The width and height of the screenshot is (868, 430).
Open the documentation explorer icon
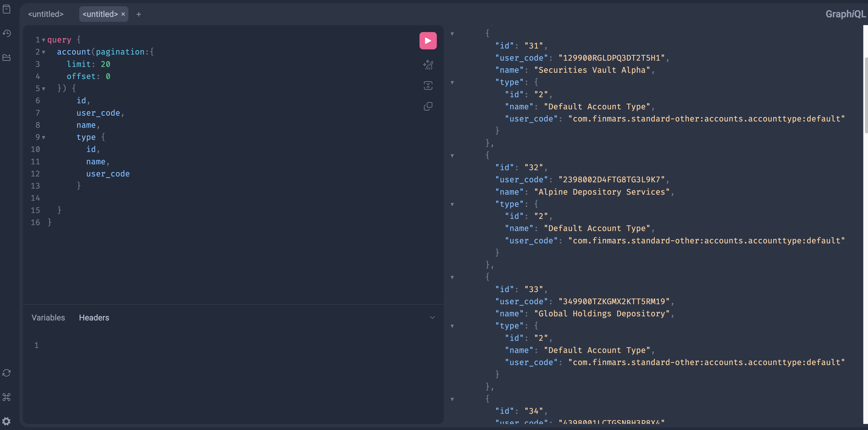tap(7, 10)
